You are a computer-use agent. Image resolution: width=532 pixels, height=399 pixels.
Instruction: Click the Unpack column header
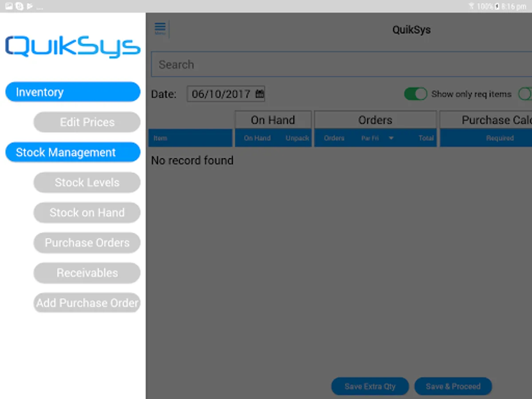pyautogui.click(x=297, y=138)
